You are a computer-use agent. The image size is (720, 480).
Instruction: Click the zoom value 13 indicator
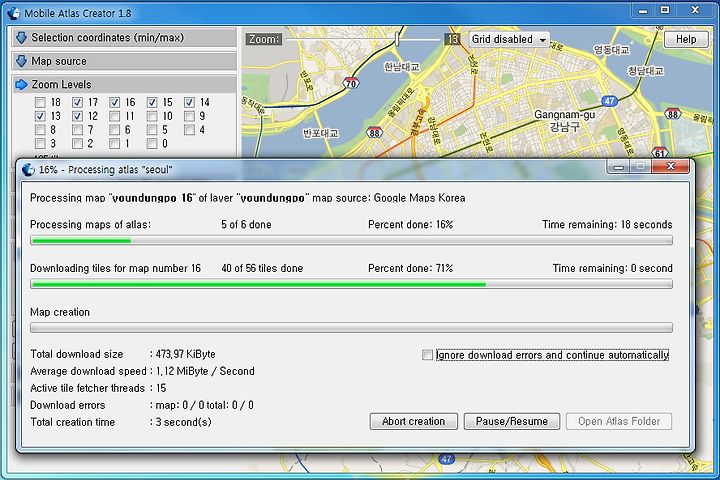click(x=452, y=39)
